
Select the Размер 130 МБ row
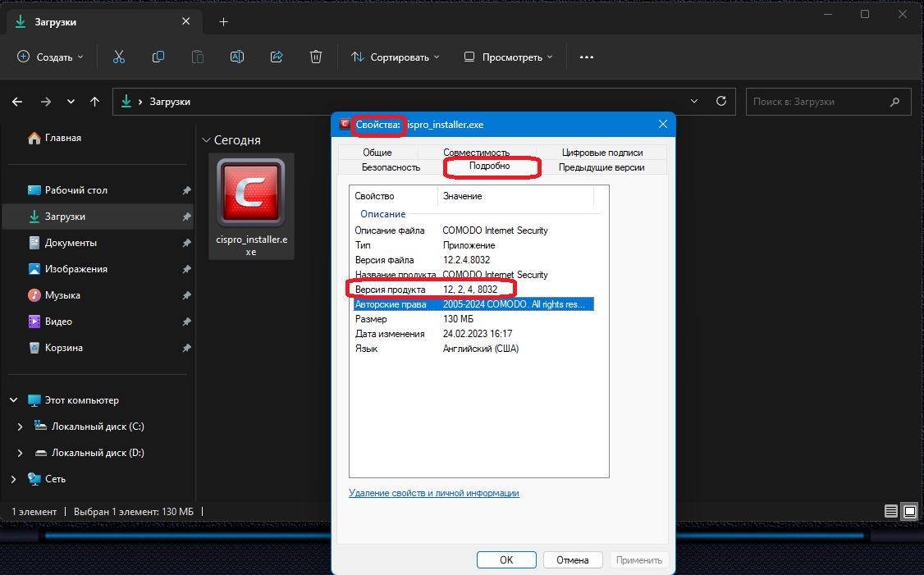pyautogui.click(x=473, y=319)
